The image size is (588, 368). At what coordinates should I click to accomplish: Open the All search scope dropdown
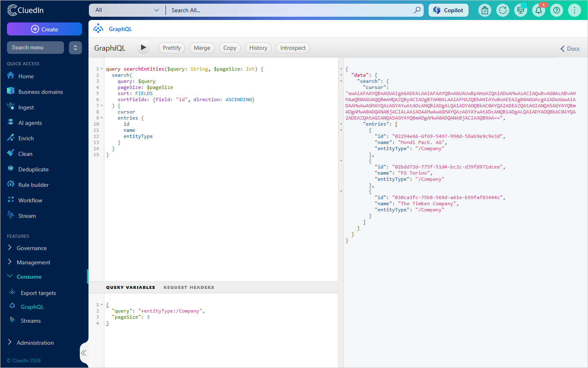coord(127,10)
